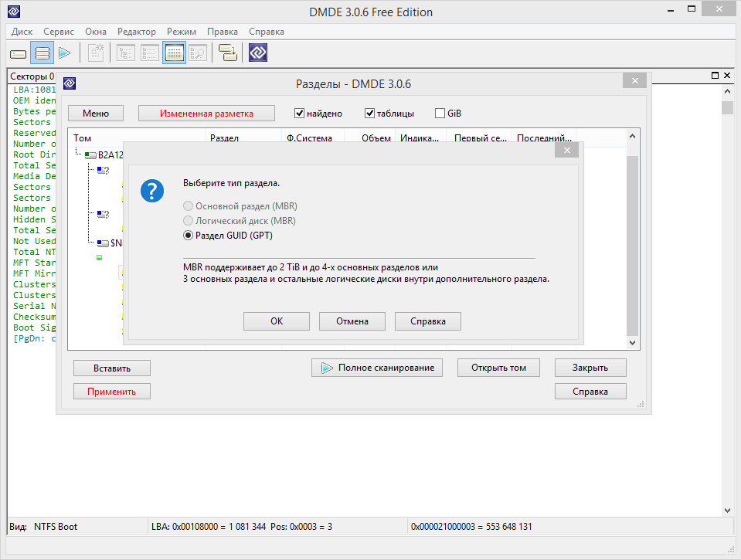Click partition list scrollbar down arrow
741x560 pixels.
pyautogui.click(x=632, y=343)
